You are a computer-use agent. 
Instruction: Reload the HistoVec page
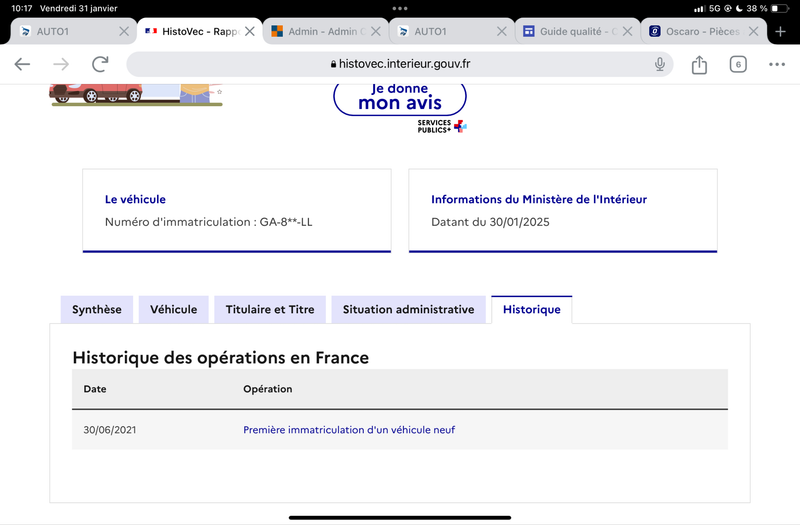(100, 64)
